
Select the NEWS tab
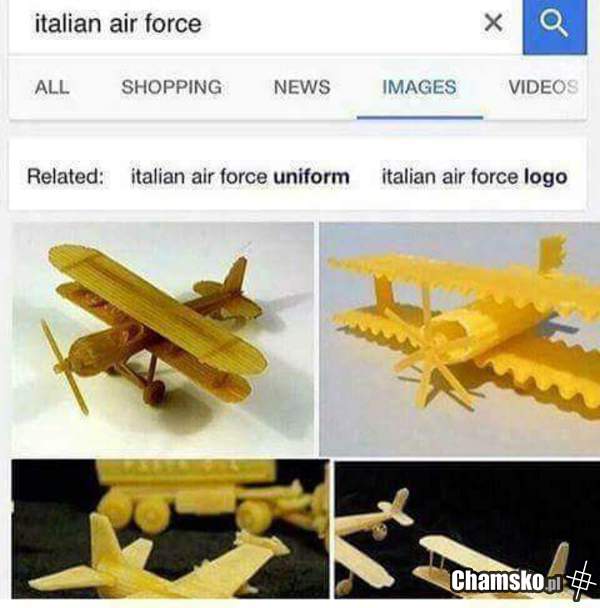(302, 87)
